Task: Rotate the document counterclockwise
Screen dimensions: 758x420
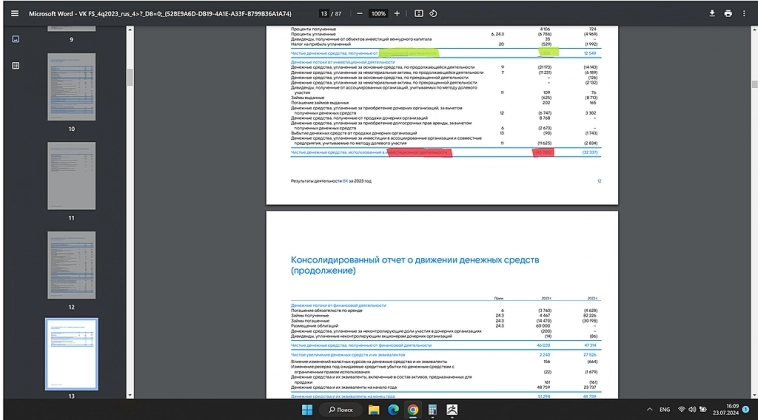Action: (433, 14)
